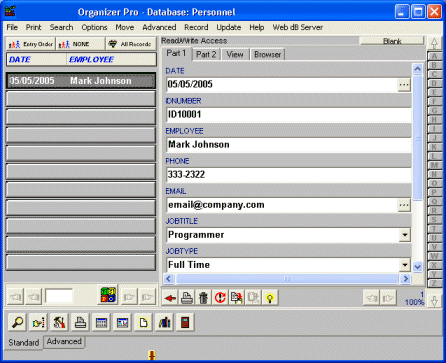Screen dimensions: 446x363
Task: Open the Print menu
Action: [x=34, y=27]
